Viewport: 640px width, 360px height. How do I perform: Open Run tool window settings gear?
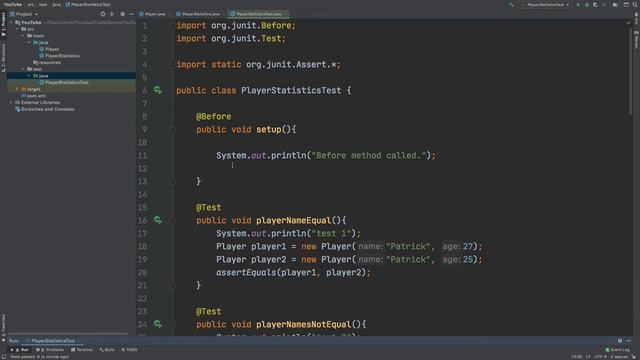(x=620, y=340)
